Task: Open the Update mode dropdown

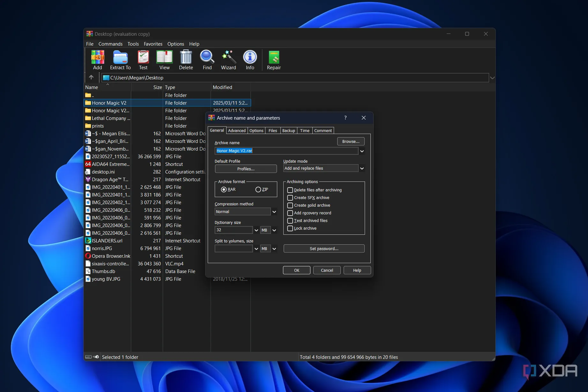Action: click(x=362, y=168)
